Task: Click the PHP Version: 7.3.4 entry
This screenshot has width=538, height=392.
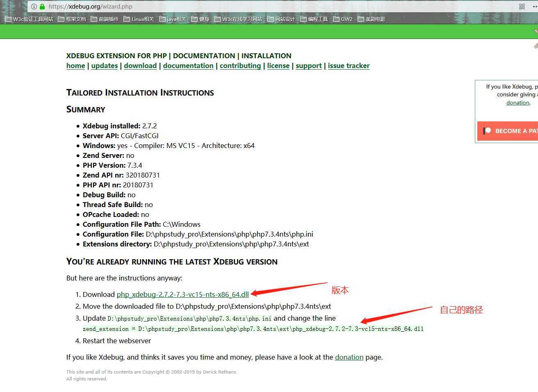Action: [112, 165]
